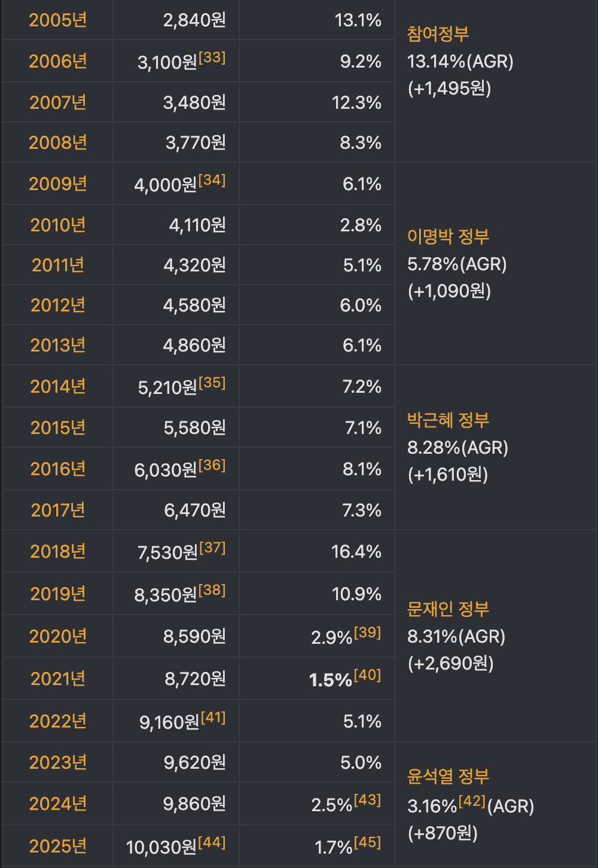Open the 2025년 year link

(58, 846)
